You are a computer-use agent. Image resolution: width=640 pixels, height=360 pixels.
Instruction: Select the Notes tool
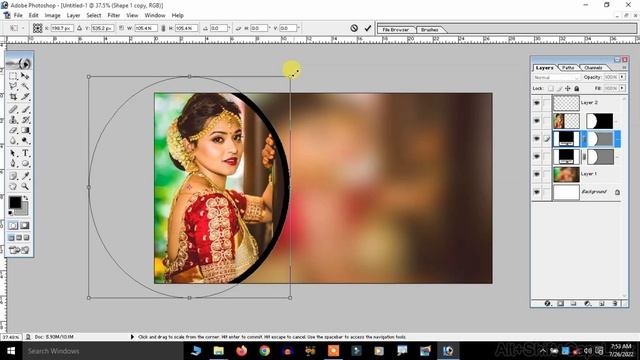13,176
